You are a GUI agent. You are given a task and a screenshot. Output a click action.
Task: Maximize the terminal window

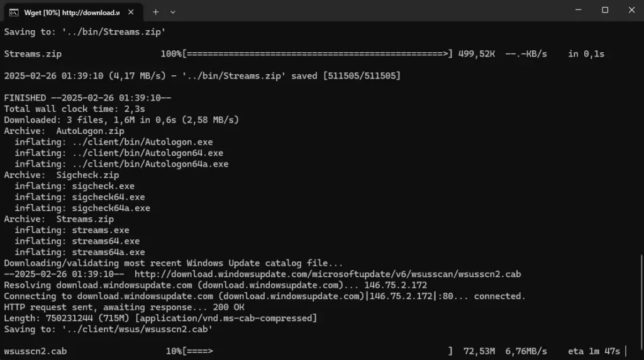[605, 10]
